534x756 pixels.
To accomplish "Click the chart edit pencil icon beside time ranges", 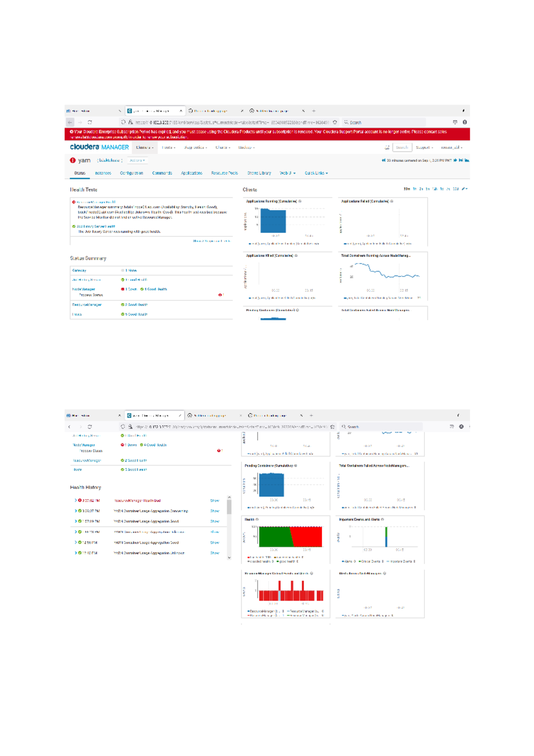I will [x=464, y=189].
